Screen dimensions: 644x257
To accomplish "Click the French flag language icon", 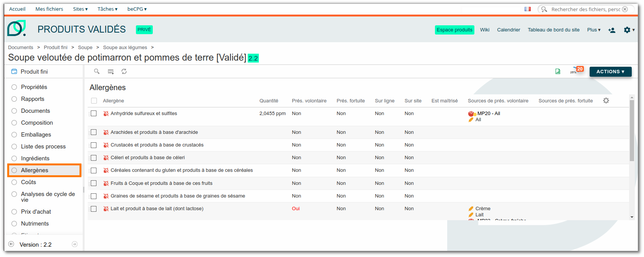I will (x=528, y=9).
